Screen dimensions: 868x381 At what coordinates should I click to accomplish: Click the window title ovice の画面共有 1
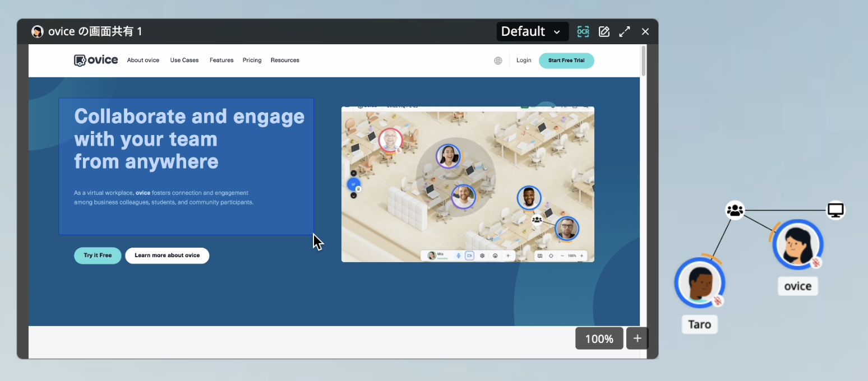click(x=95, y=31)
